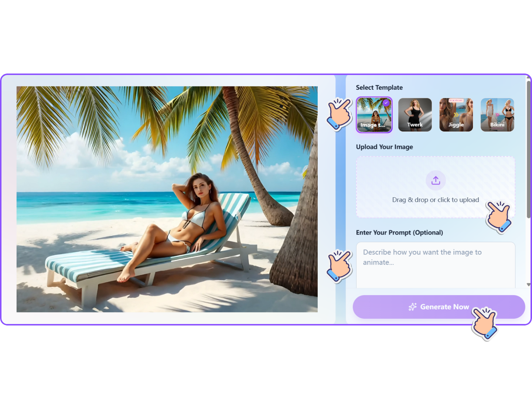Click the Enter Your Prompt label
This screenshot has width=532, height=399.
(399, 232)
